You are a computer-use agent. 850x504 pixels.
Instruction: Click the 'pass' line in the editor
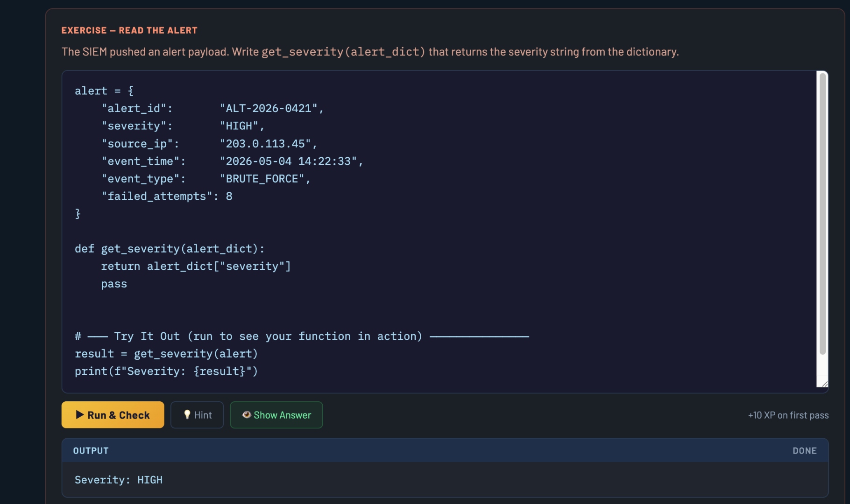(114, 284)
